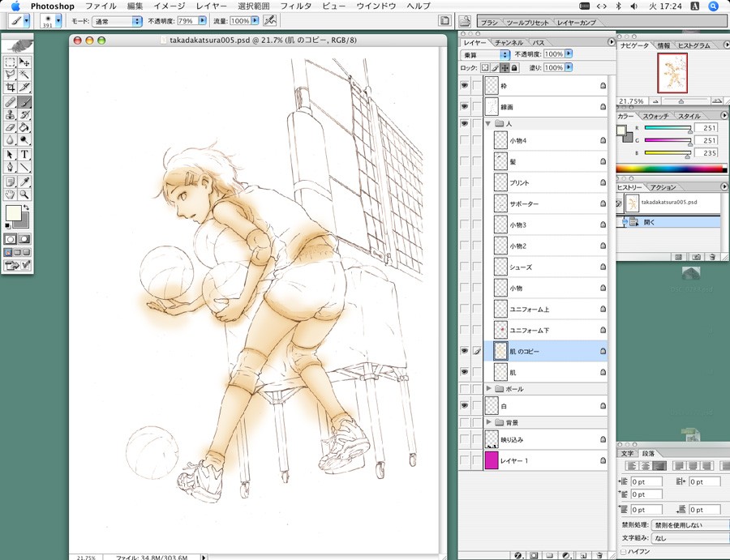Select the Pen tool
The width and height of the screenshot is (730, 560).
tap(11, 167)
